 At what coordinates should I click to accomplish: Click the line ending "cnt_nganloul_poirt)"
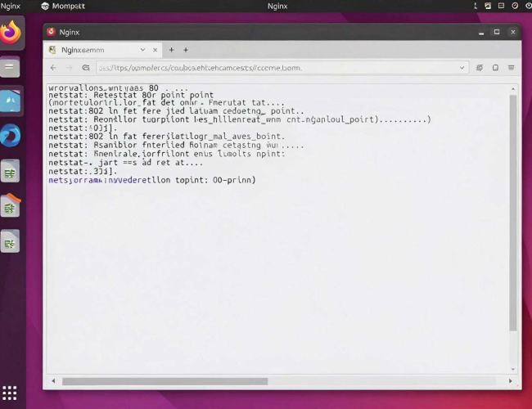click(x=240, y=119)
